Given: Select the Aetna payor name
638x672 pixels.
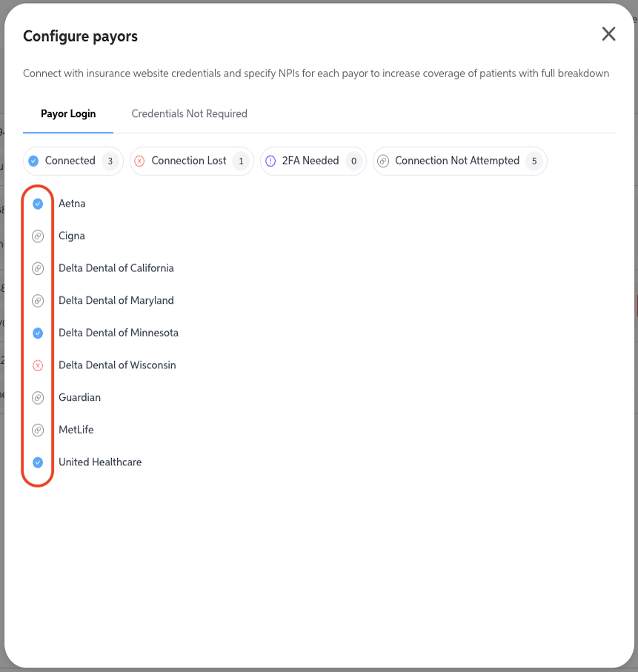Looking at the screenshot, I should coord(72,204).
